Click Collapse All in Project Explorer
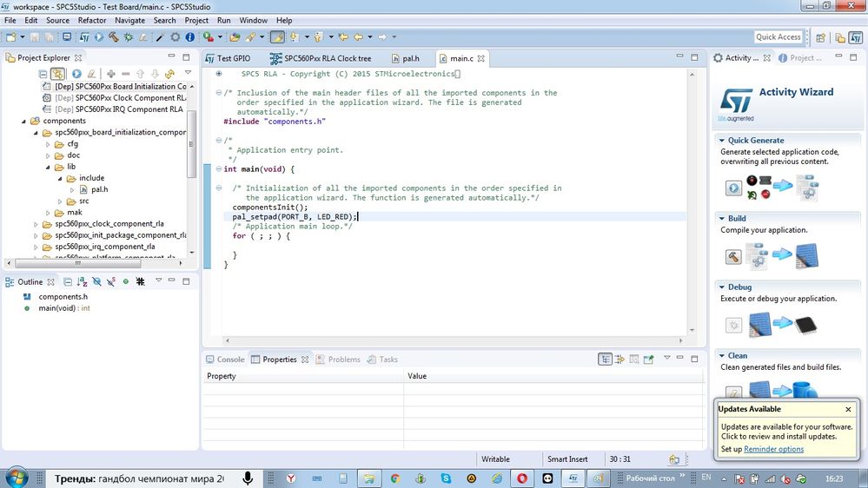 tap(43, 74)
